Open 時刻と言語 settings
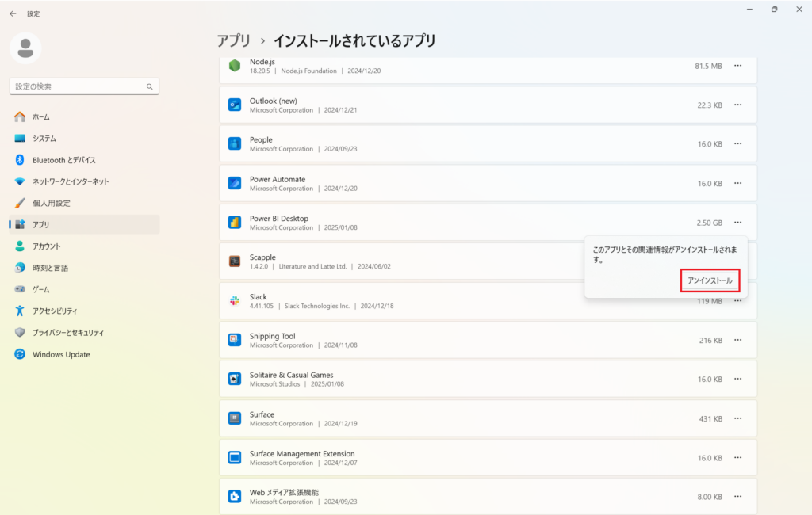 [84, 268]
